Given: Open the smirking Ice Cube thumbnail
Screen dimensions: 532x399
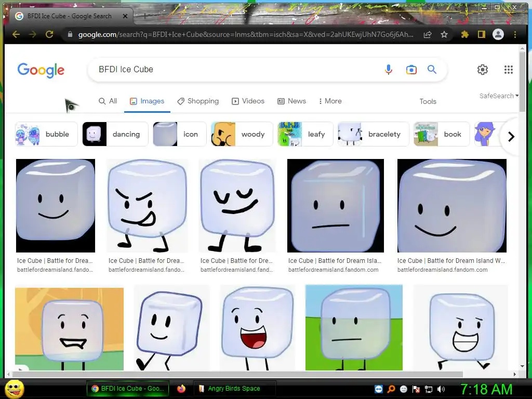Looking at the screenshot, I should pyautogui.click(x=147, y=206).
